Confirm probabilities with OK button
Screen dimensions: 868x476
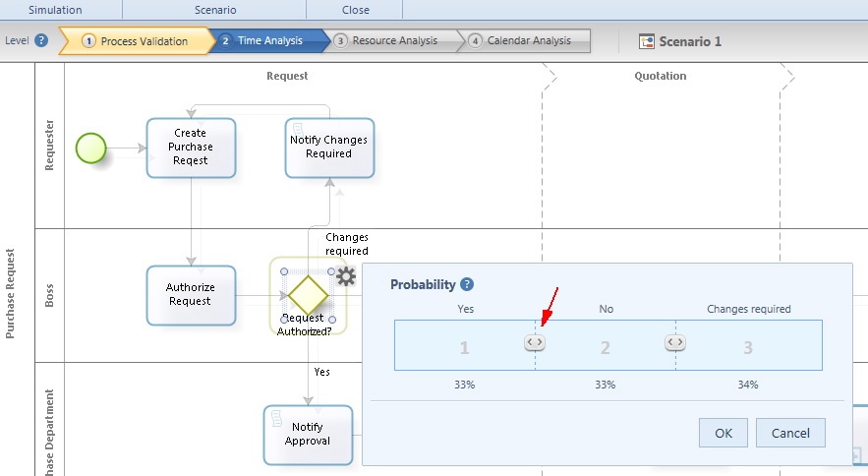723,433
